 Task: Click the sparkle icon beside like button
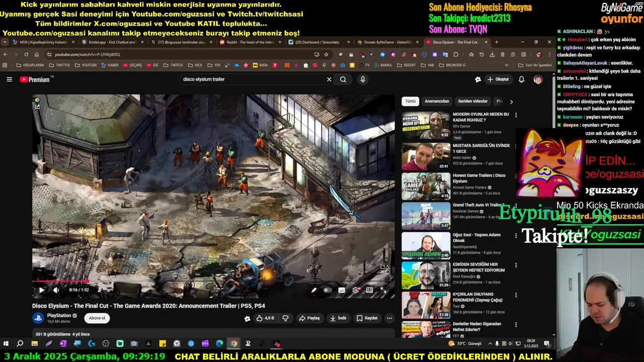[x=247, y=318]
